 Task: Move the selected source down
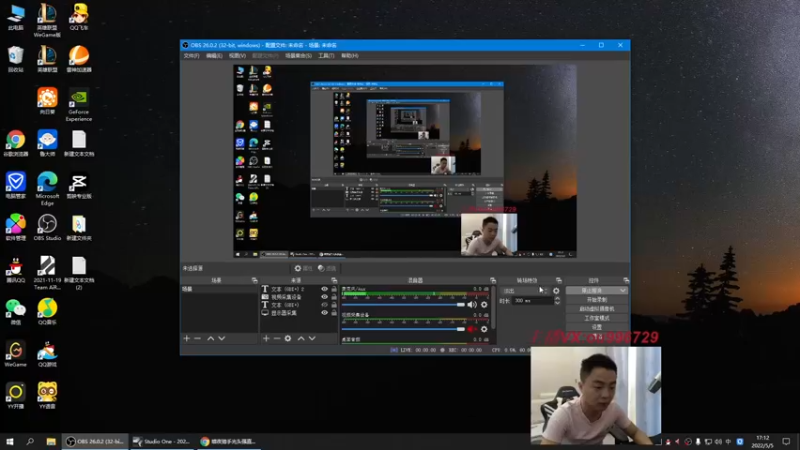pos(312,338)
